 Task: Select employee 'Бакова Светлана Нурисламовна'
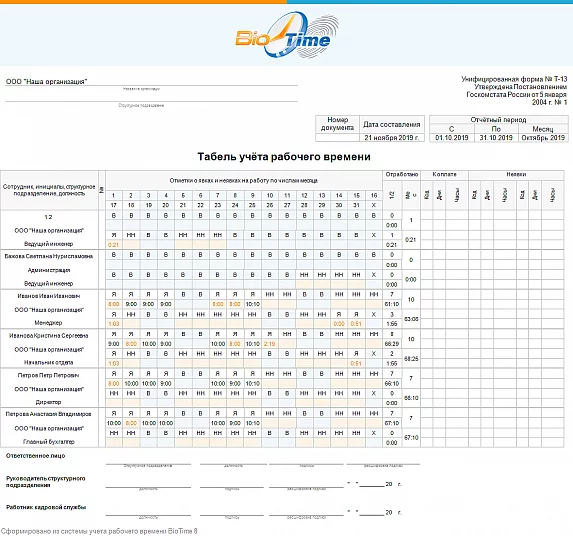pos(49,256)
